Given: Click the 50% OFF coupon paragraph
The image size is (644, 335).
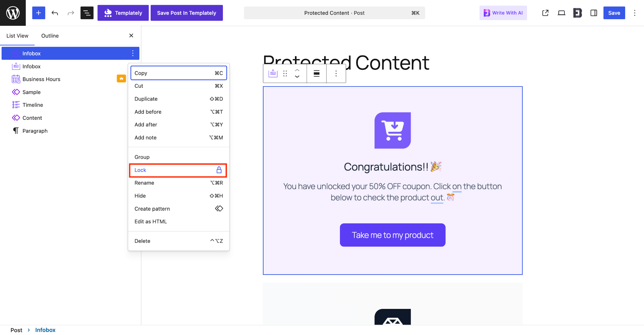Looking at the screenshot, I should coord(392,192).
